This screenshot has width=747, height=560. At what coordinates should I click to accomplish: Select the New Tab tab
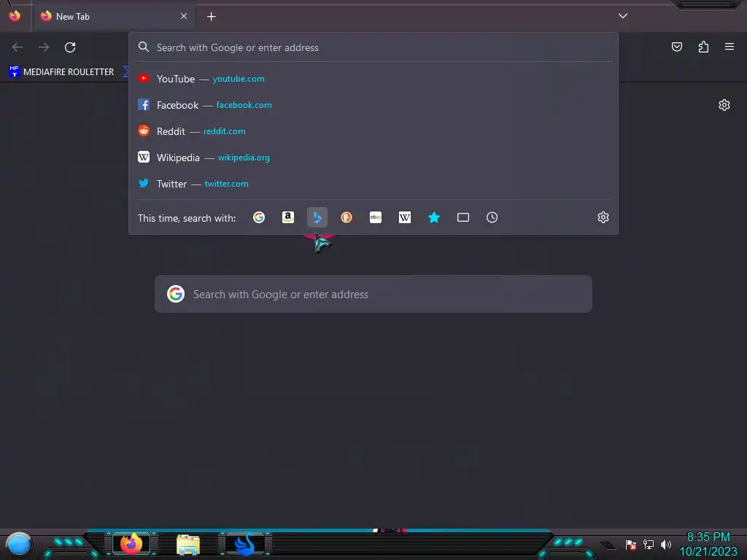(114, 16)
